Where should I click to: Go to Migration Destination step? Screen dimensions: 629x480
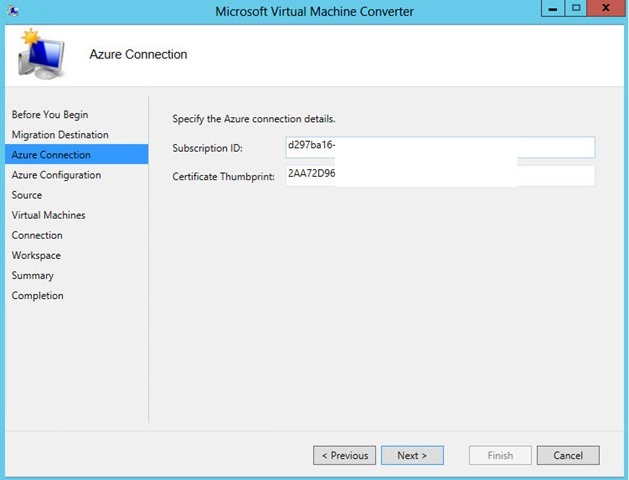(x=60, y=135)
